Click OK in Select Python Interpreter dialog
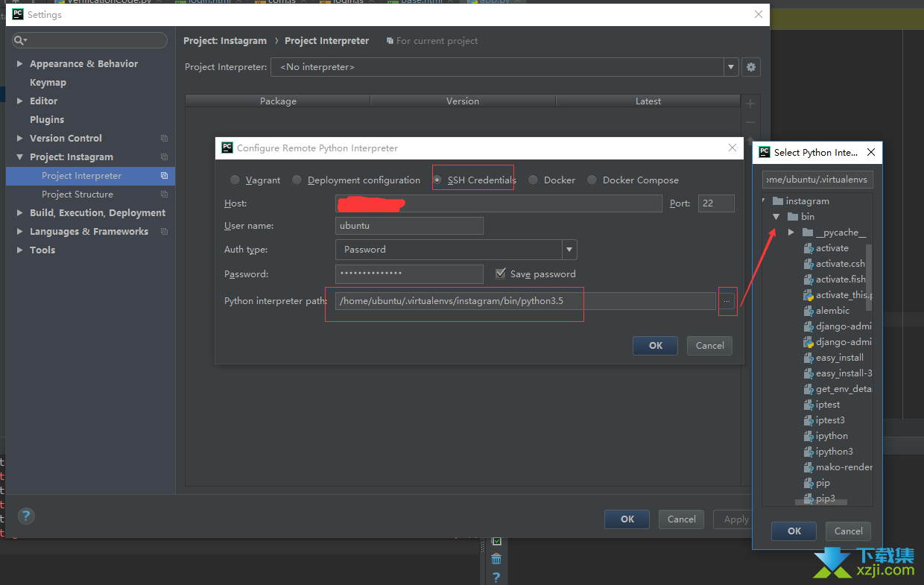The height and width of the screenshot is (585, 924). [x=794, y=531]
